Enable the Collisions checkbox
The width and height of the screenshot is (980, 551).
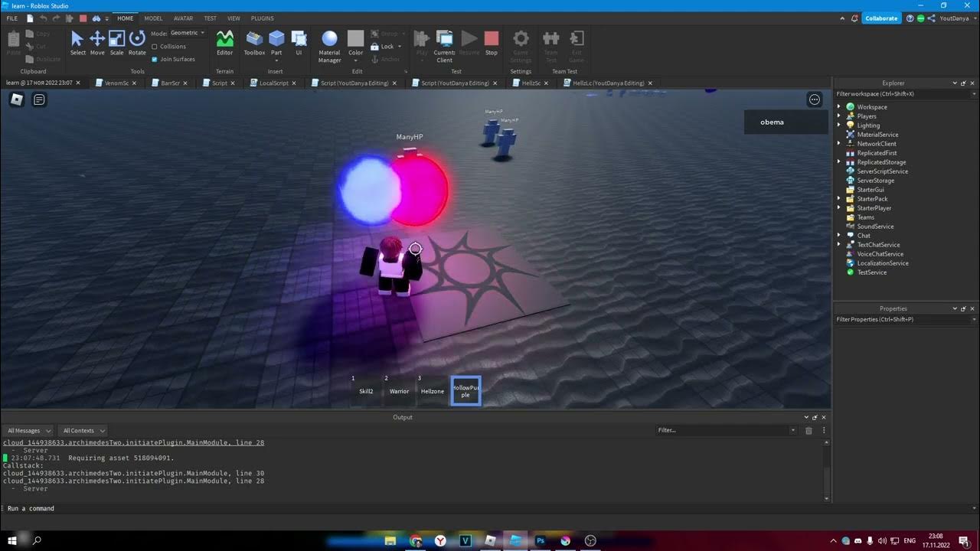[155, 47]
